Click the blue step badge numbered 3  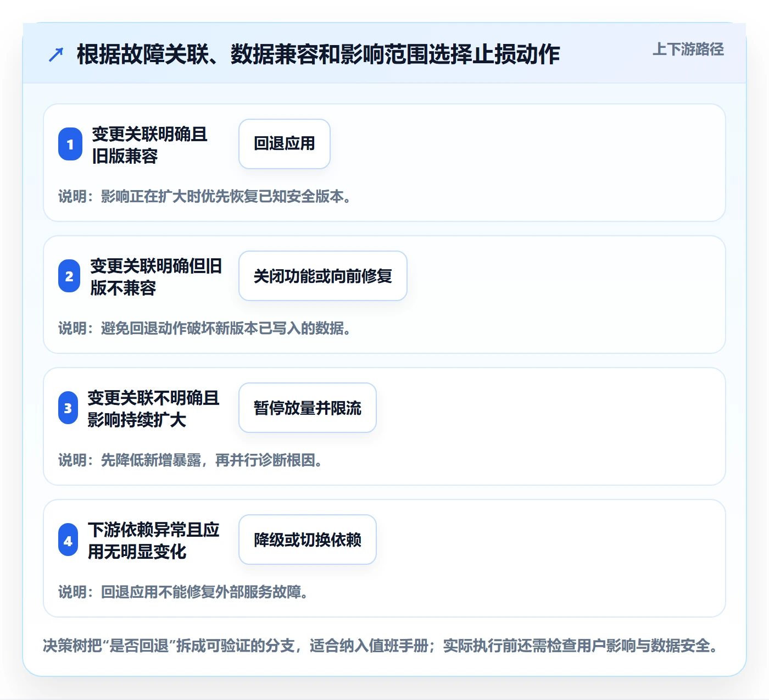[x=68, y=408]
